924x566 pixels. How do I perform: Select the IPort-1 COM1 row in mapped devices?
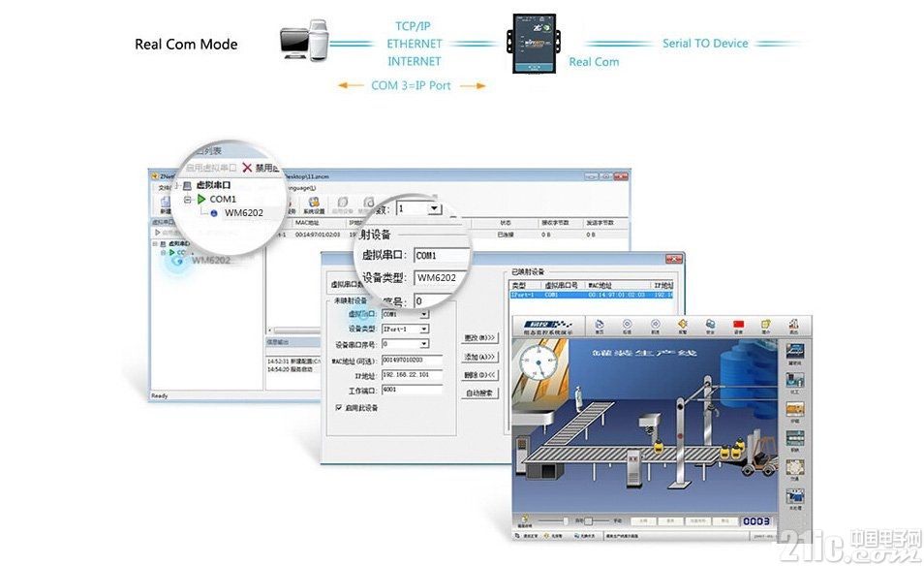(x=591, y=295)
